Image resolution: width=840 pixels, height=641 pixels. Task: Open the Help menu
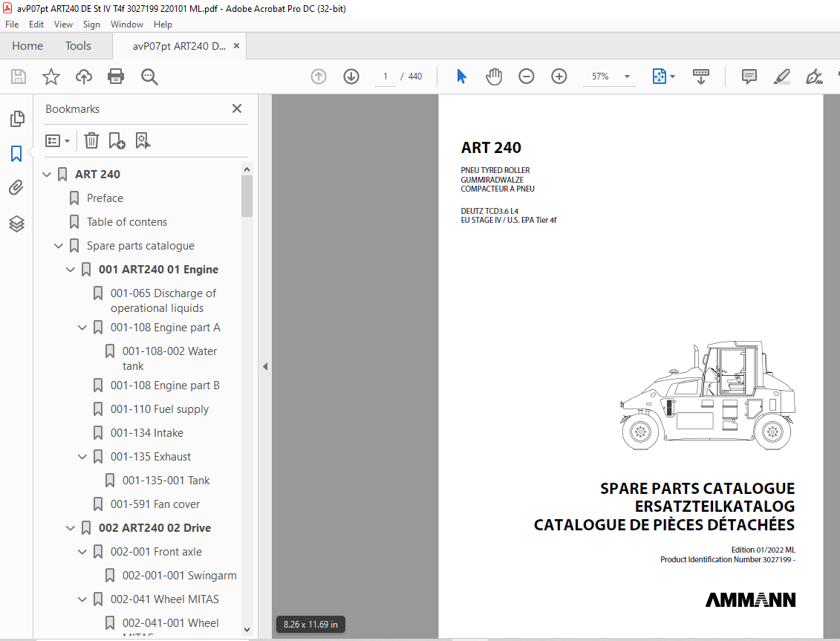163,24
